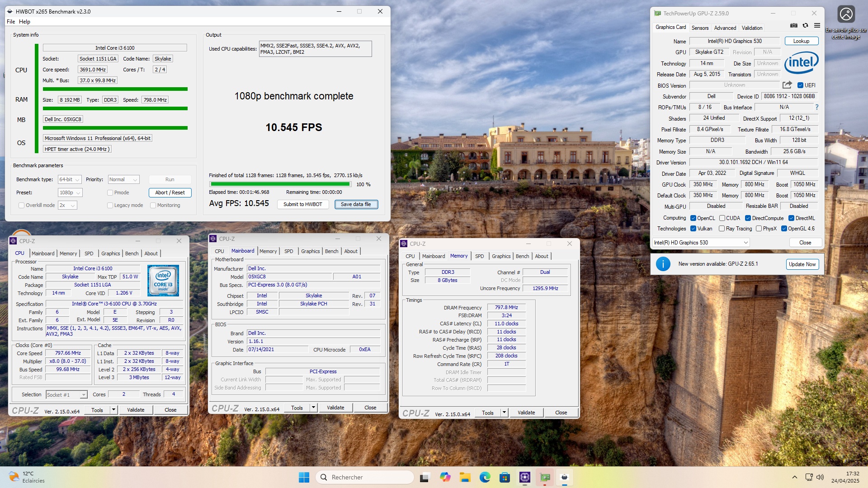Screen dimensions: 868x488
Task: Click Update Now in GPU-Z
Action: pyautogui.click(x=802, y=264)
